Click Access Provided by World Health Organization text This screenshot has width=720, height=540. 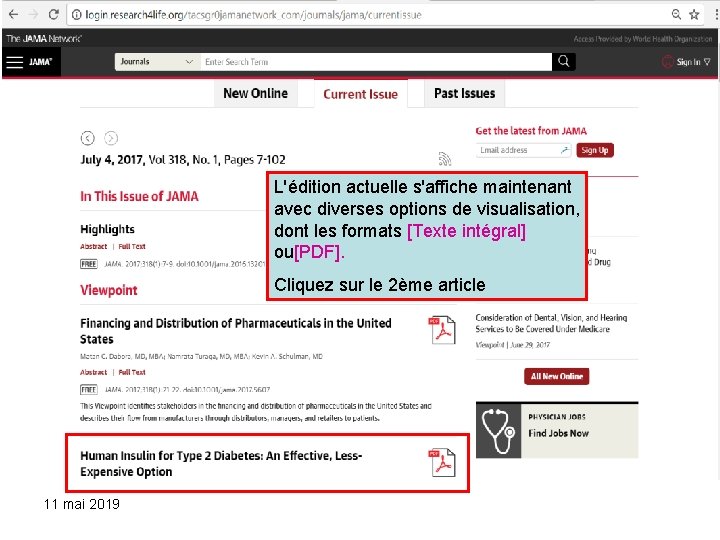(642, 39)
